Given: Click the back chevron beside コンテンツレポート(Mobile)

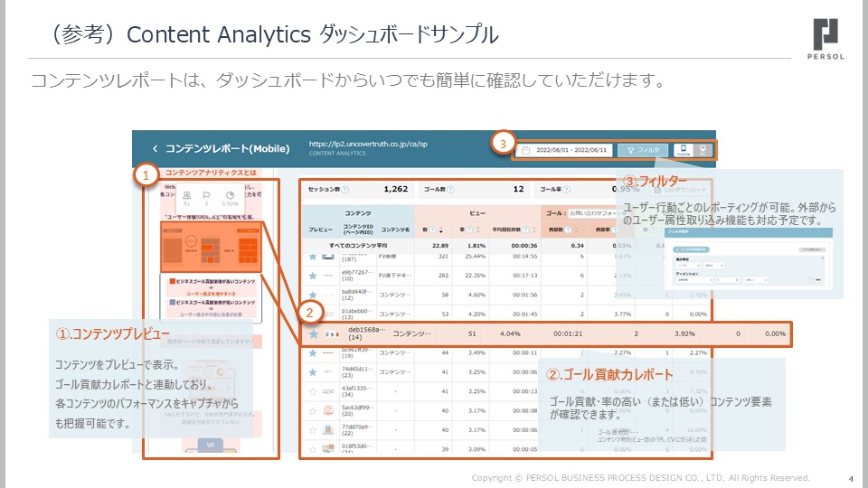Looking at the screenshot, I should click(155, 148).
